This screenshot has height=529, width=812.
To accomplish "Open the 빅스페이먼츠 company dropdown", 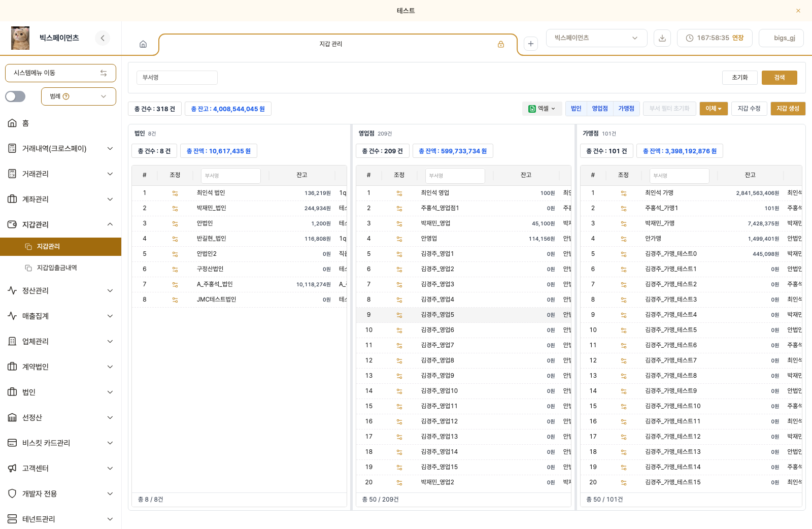I will tap(596, 38).
